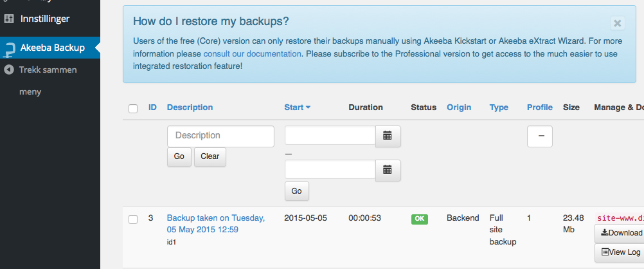Click the Innstillinger settings icon

(10, 19)
